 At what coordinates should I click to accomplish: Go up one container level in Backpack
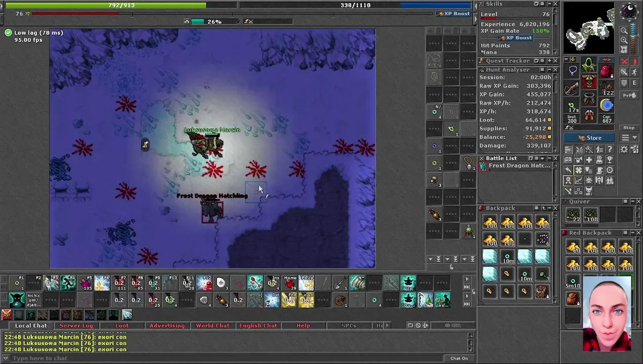pyautogui.click(x=544, y=208)
